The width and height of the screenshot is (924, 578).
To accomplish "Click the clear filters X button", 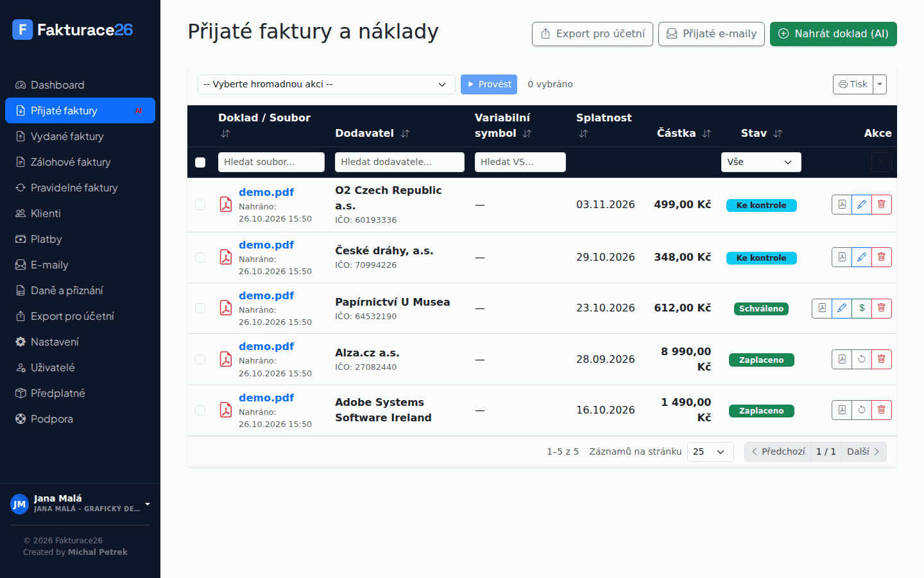I will [882, 162].
